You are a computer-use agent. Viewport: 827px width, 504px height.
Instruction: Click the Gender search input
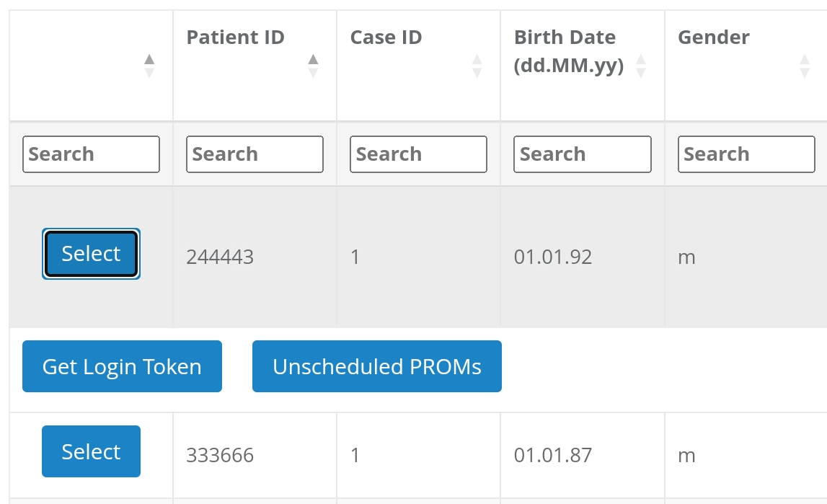tap(746, 154)
